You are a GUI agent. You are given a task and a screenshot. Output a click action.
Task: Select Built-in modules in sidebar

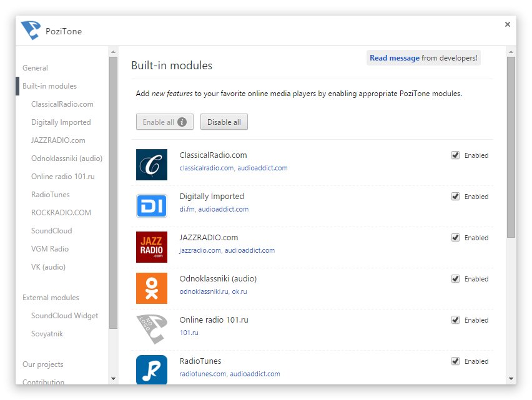[49, 86]
